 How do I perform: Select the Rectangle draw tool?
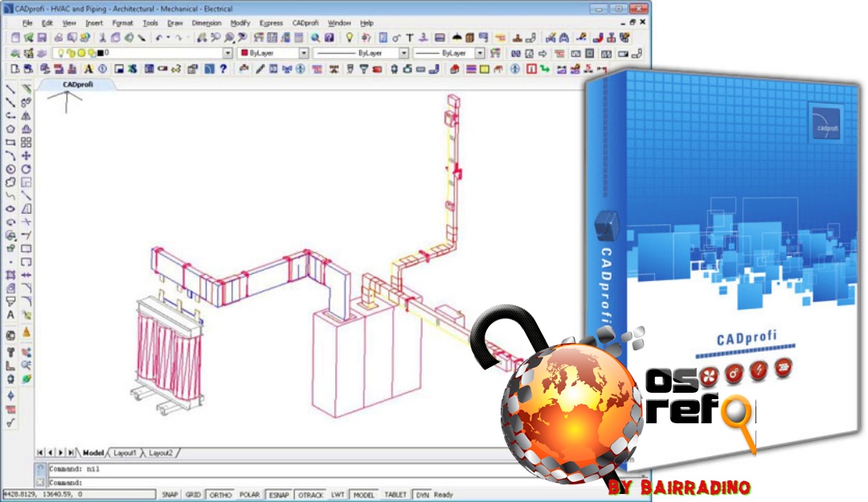[x=10, y=142]
